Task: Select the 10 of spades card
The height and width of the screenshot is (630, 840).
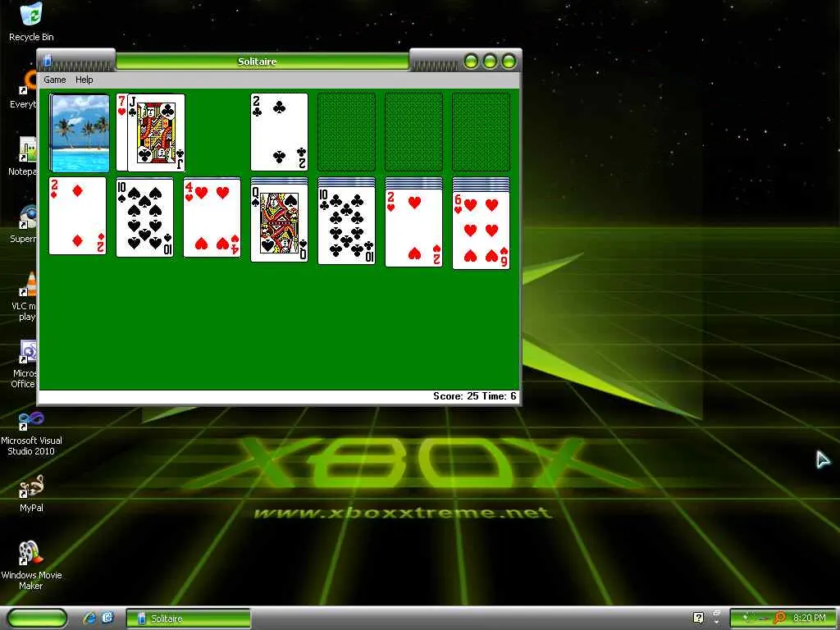Action: pos(144,217)
